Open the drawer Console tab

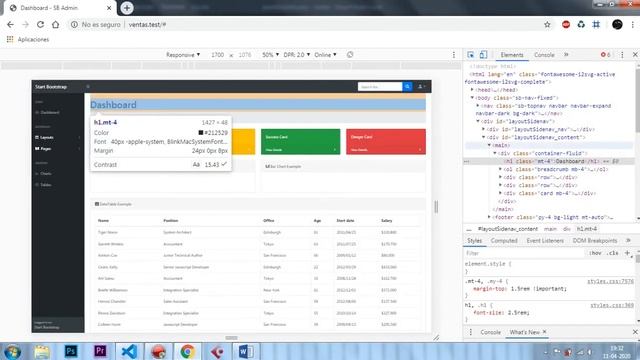tap(490, 332)
